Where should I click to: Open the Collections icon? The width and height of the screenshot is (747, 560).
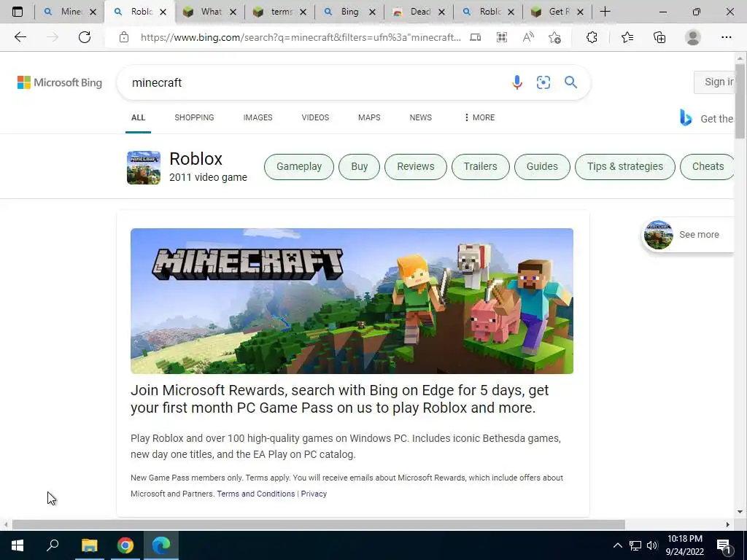click(x=659, y=37)
